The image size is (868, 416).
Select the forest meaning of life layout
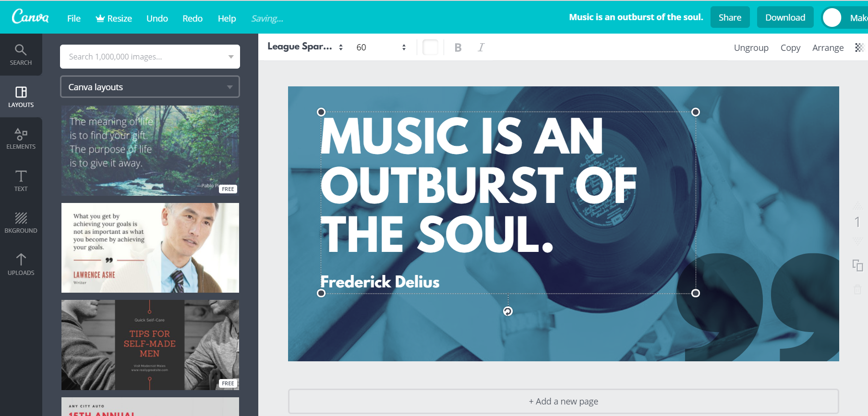[150, 151]
